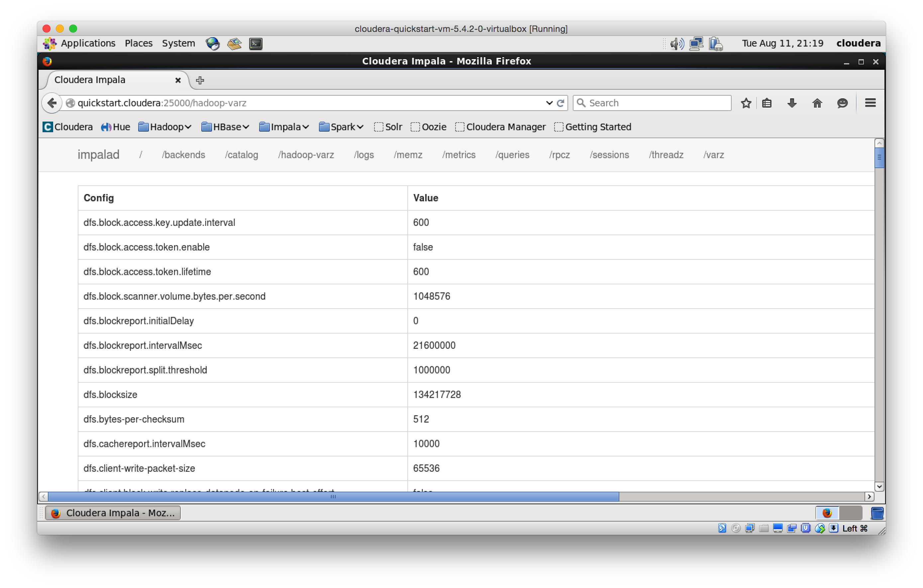Open a new tab with plus button
This screenshot has height=588, width=923.
point(200,80)
